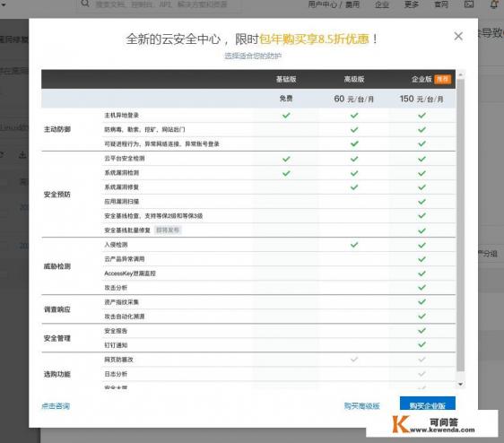The width and height of the screenshot is (504, 443).
Task: Click the 安全管理 category label
Action: [57, 338]
